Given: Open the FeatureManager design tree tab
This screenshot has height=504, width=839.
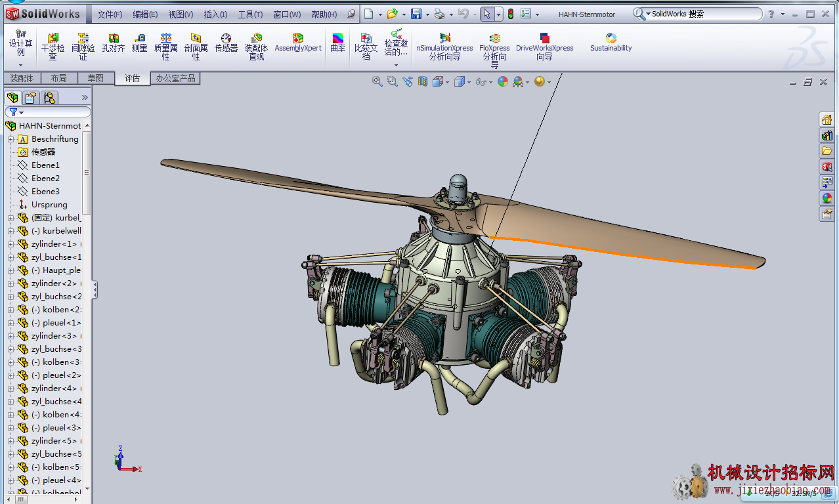Looking at the screenshot, I should (12, 98).
